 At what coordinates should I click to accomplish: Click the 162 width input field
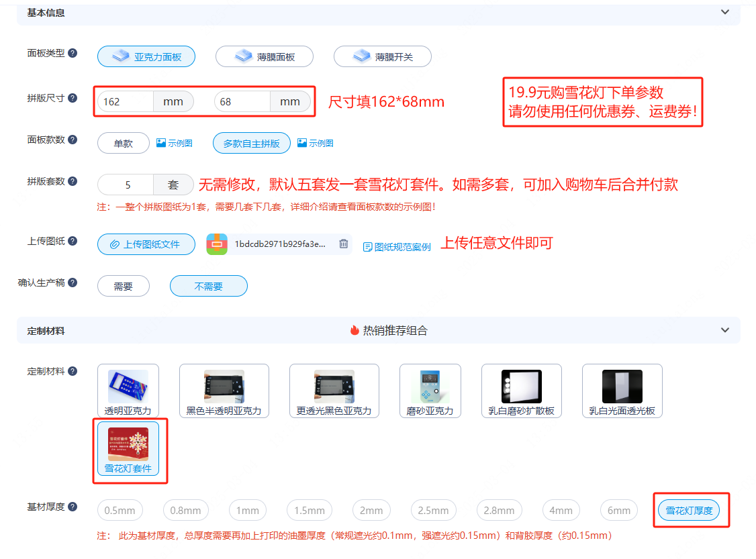pos(126,102)
